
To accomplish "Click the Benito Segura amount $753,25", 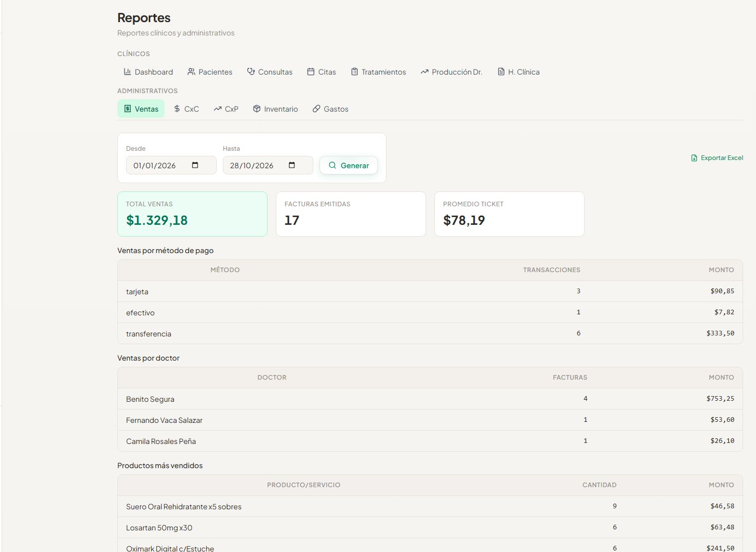I will pyautogui.click(x=720, y=399).
